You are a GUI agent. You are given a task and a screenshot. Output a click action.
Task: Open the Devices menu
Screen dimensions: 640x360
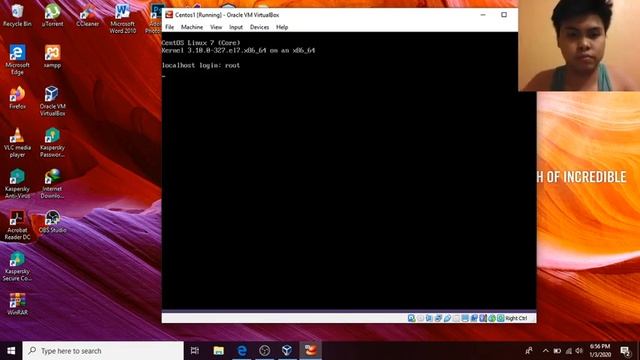[x=259, y=27]
